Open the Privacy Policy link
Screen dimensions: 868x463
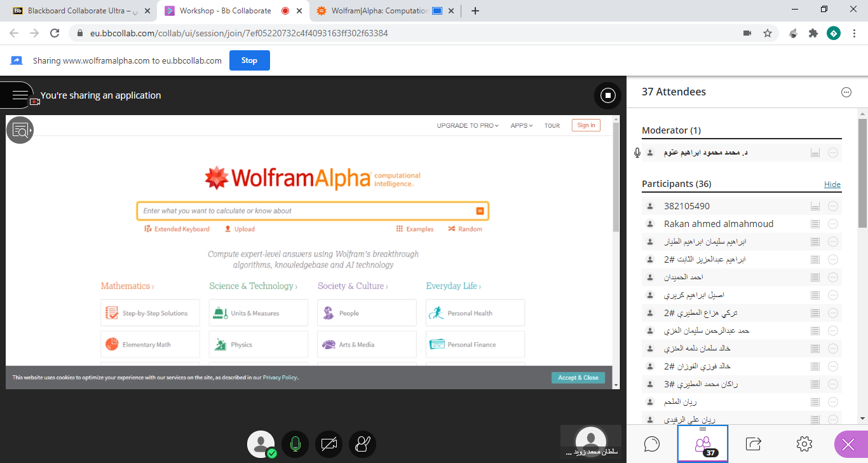pyautogui.click(x=280, y=378)
